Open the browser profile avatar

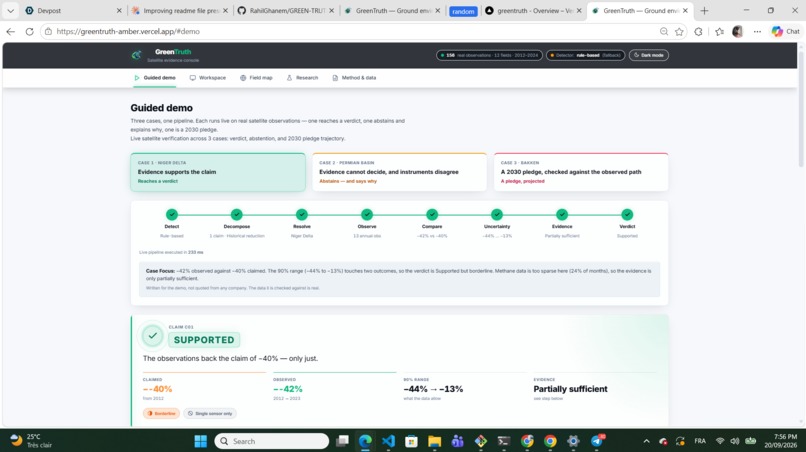click(x=738, y=31)
